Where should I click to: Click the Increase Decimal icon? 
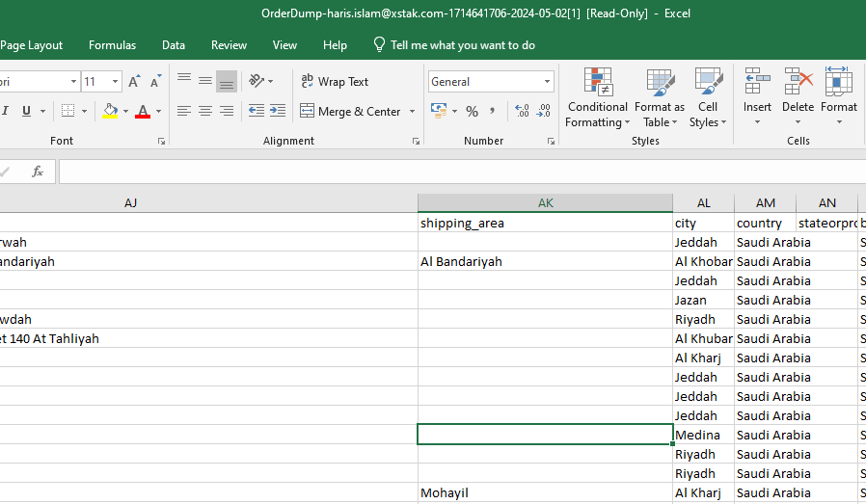click(522, 112)
